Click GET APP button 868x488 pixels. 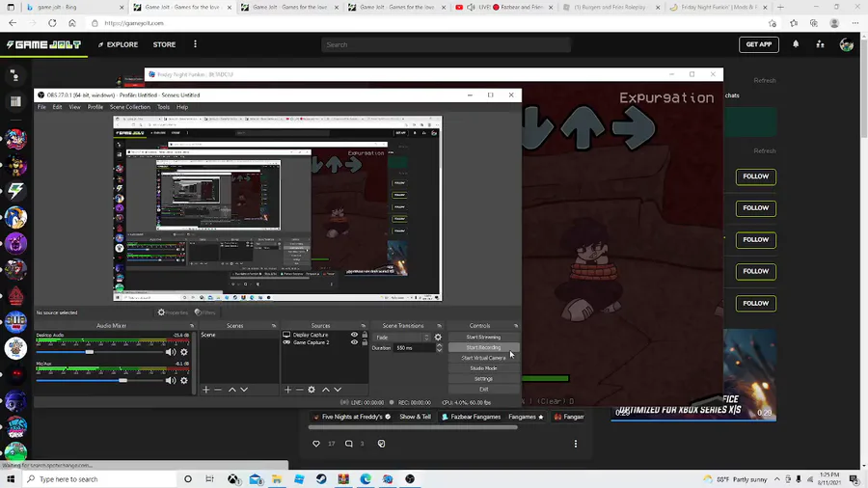coord(758,44)
